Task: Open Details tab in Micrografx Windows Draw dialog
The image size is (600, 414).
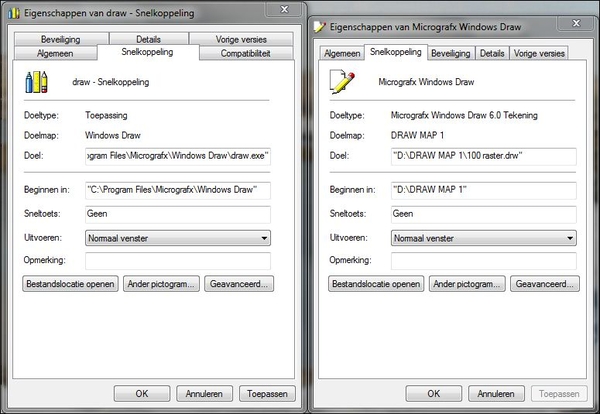Action: point(492,53)
